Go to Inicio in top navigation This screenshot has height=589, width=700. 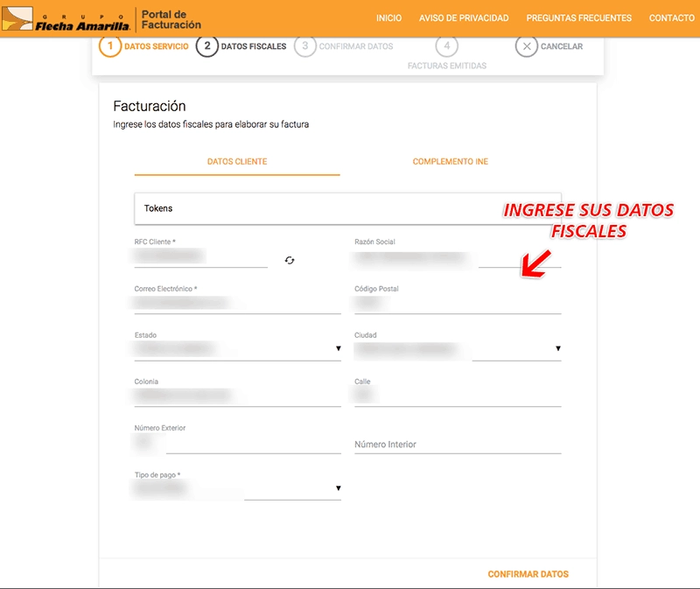tap(388, 18)
